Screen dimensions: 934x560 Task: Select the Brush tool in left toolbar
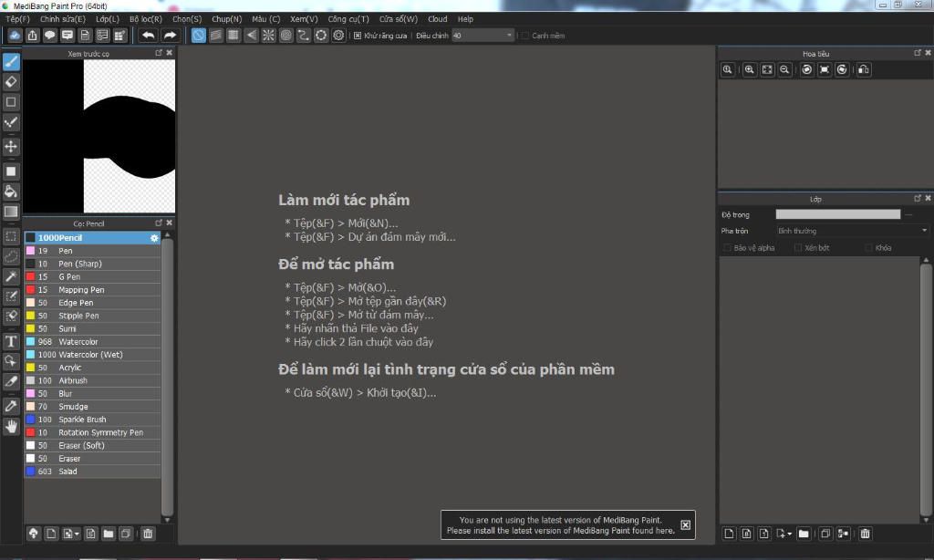click(x=11, y=62)
